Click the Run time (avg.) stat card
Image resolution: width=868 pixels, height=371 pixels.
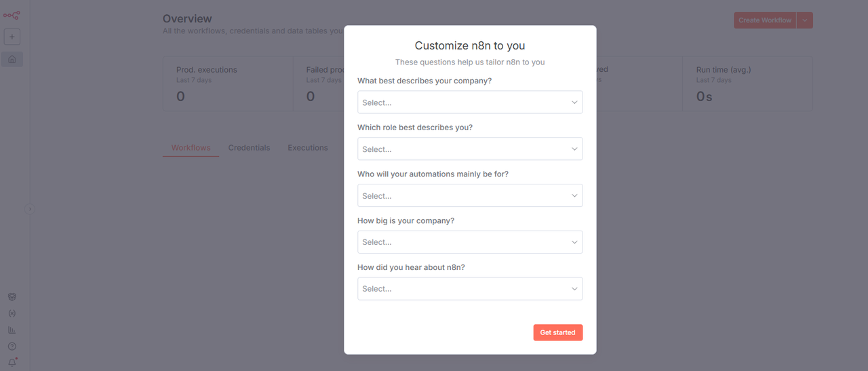(x=747, y=83)
